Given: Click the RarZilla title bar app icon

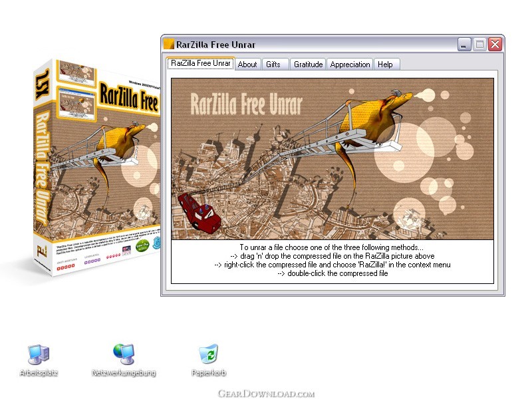Looking at the screenshot, I should coord(169,45).
